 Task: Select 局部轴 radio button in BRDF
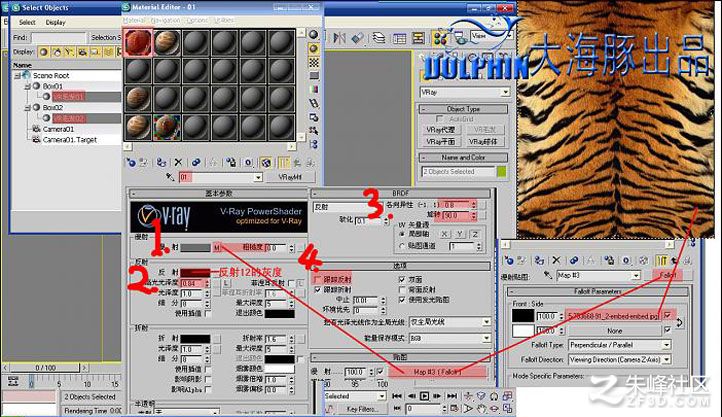[402, 234]
